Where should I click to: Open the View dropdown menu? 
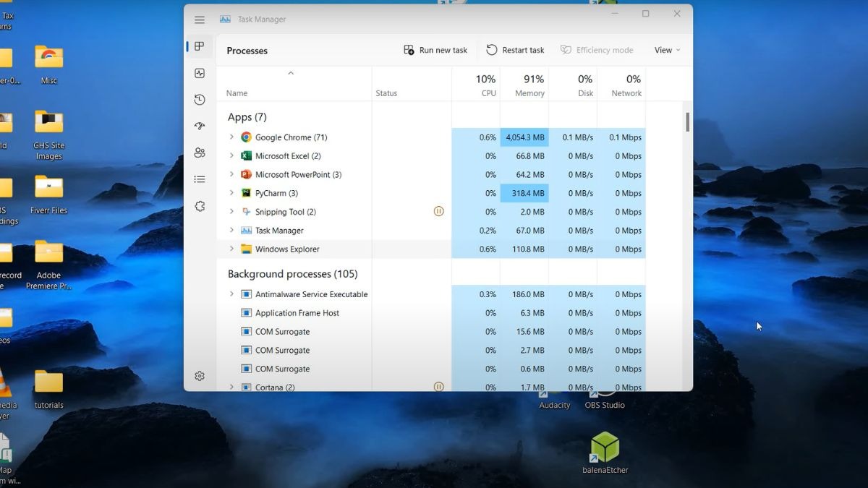coord(668,50)
